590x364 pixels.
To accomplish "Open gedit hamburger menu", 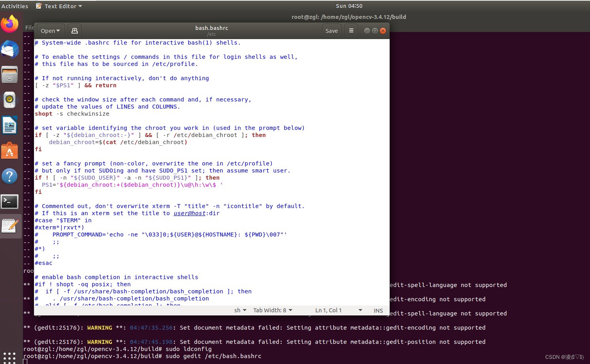I will coord(351,31).
